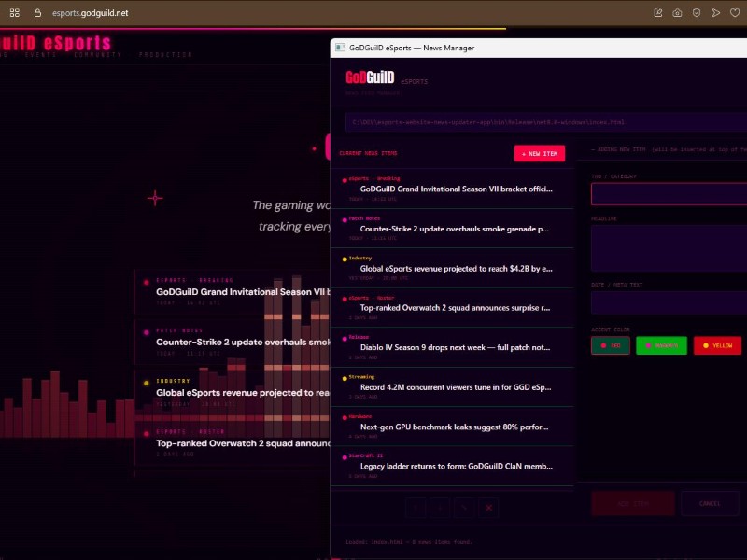Viewport: 747px width, 560px height.
Task: Click the GoDGuilD logo in News Manager
Action: (x=370, y=77)
